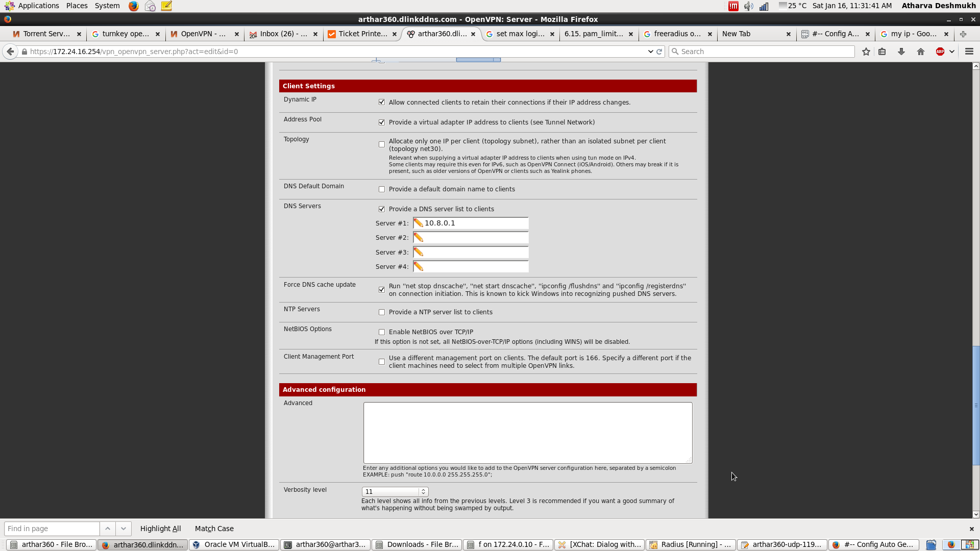Open the Applications menu
Viewport: 980px width, 551px height.
(x=38, y=6)
